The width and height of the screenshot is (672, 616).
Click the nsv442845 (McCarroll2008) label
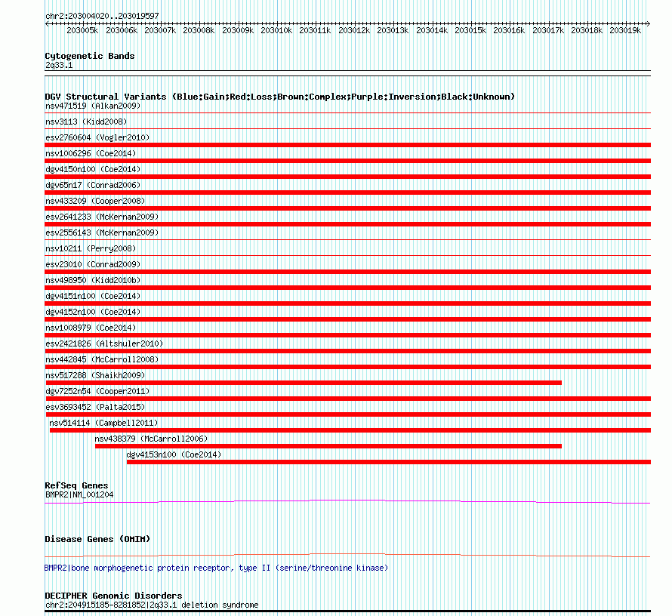102,359
